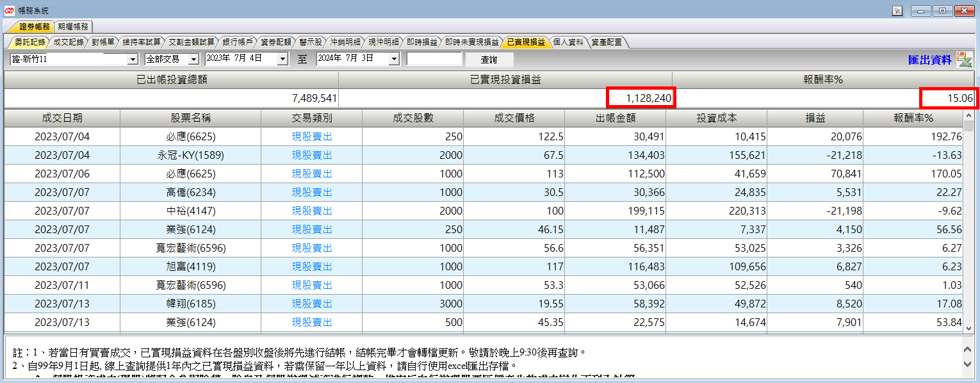Screen dimensions: 980x383
Task: Open the start date 2023年7月4日 calendar dropdown
Action: point(282,59)
